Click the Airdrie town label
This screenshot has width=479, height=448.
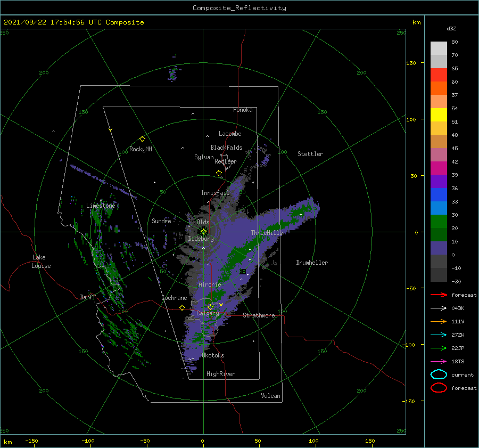coord(210,284)
